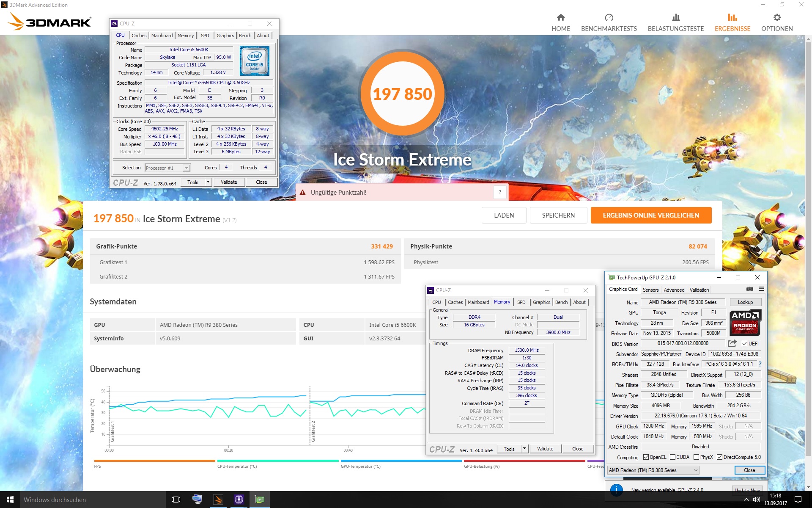Open the GPU-Z hamburger menu

pos(761,289)
